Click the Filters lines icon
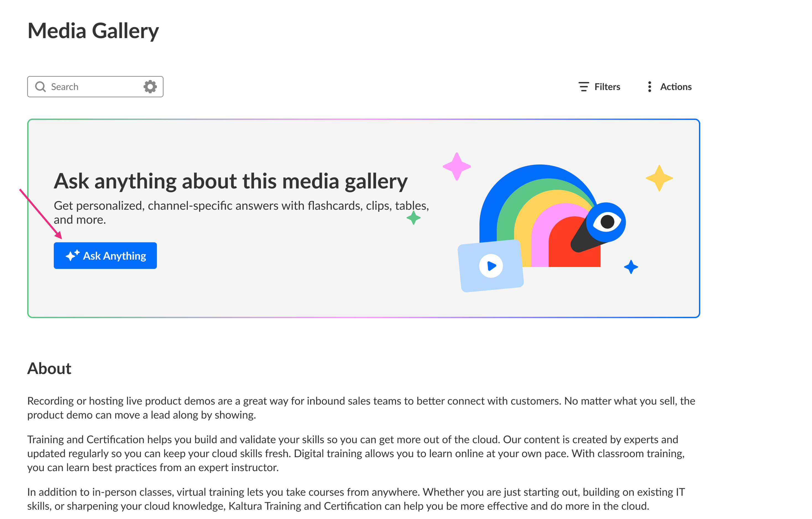 click(584, 87)
